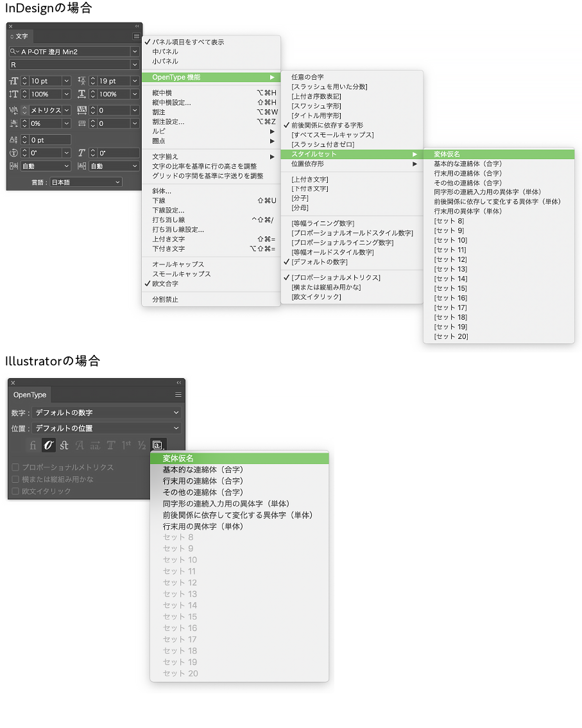Increment font size stepper arrows
The image size is (582, 728).
coord(24,81)
